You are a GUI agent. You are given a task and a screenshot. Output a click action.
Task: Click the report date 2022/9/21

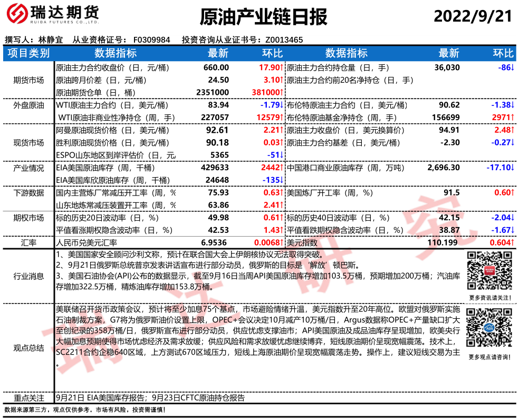tap(473, 16)
